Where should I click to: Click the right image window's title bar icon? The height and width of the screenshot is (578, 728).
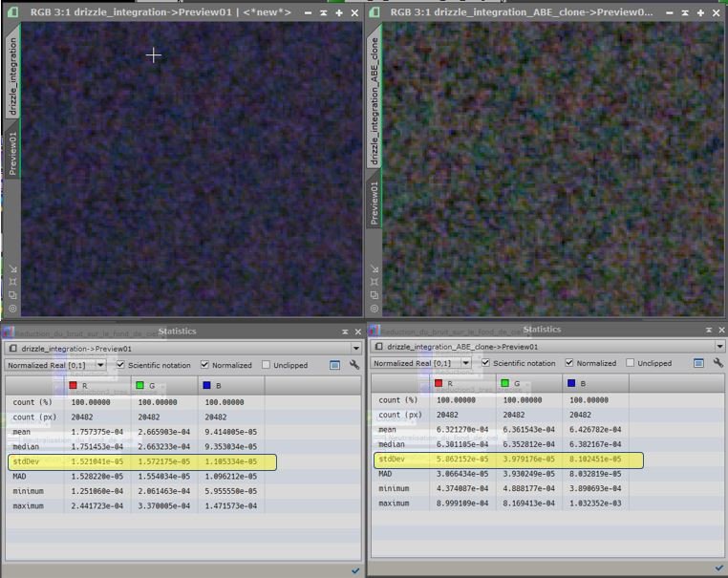point(375,12)
